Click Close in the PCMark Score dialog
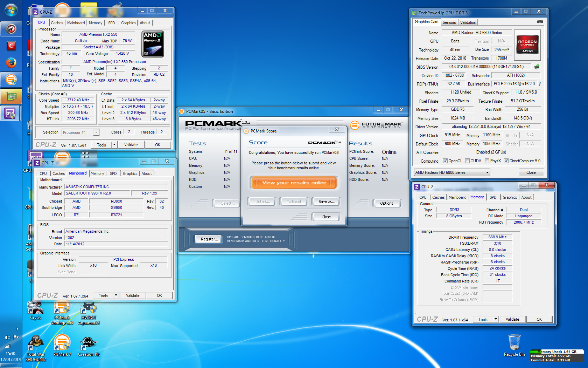This screenshot has width=588, height=368. pos(326,217)
